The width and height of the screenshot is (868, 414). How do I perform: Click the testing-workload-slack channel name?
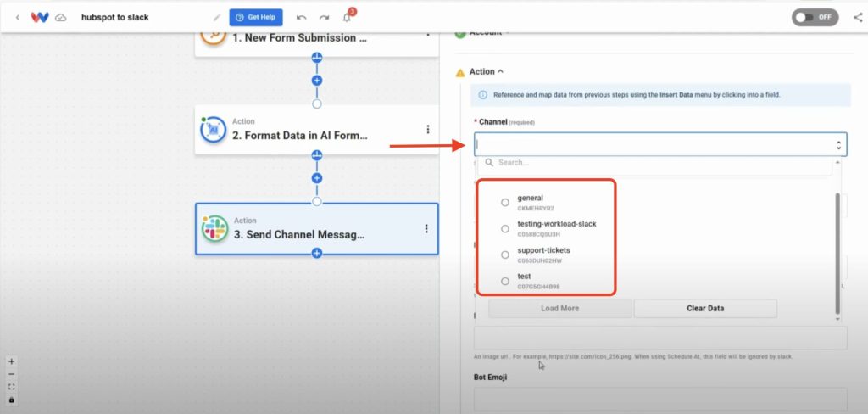pyautogui.click(x=557, y=224)
